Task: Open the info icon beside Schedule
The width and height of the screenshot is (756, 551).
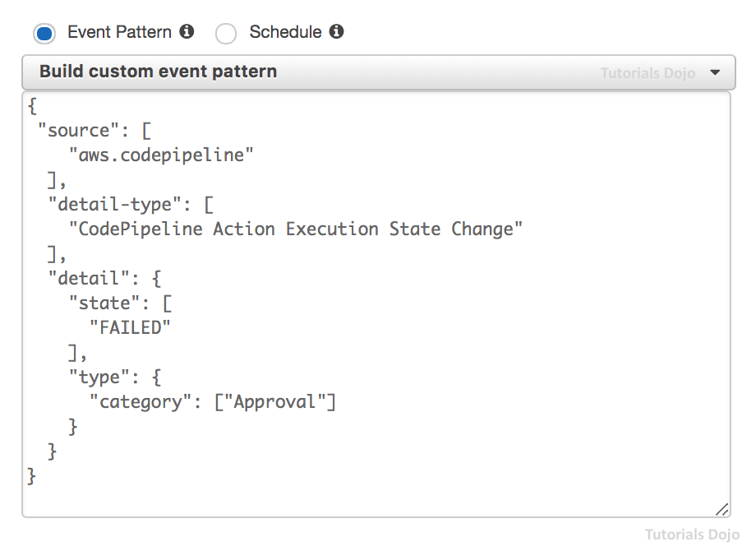Action: (336, 32)
